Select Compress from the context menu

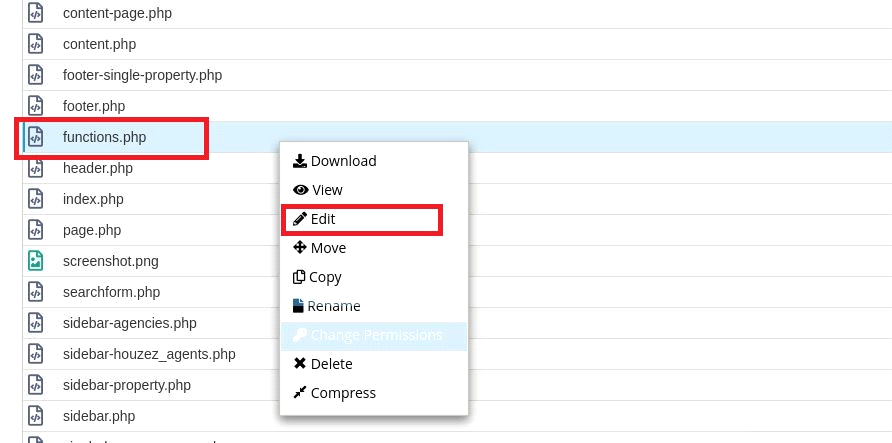[x=343, y=393]
